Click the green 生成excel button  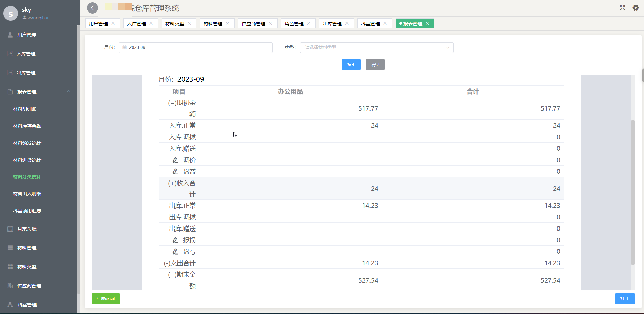click(x=106, y=299)
